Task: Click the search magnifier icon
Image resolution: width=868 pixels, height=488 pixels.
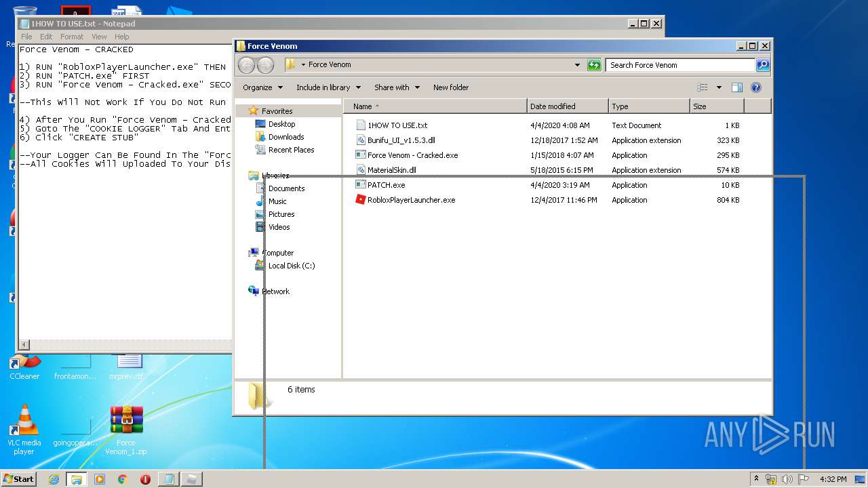Action: click(x=763, y=65)
